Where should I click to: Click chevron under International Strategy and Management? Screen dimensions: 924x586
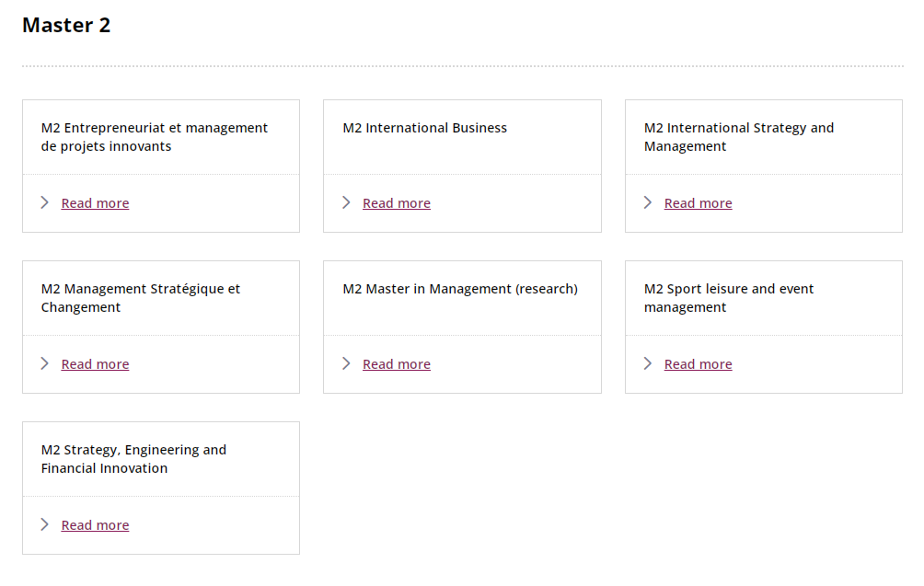point(648,202)
